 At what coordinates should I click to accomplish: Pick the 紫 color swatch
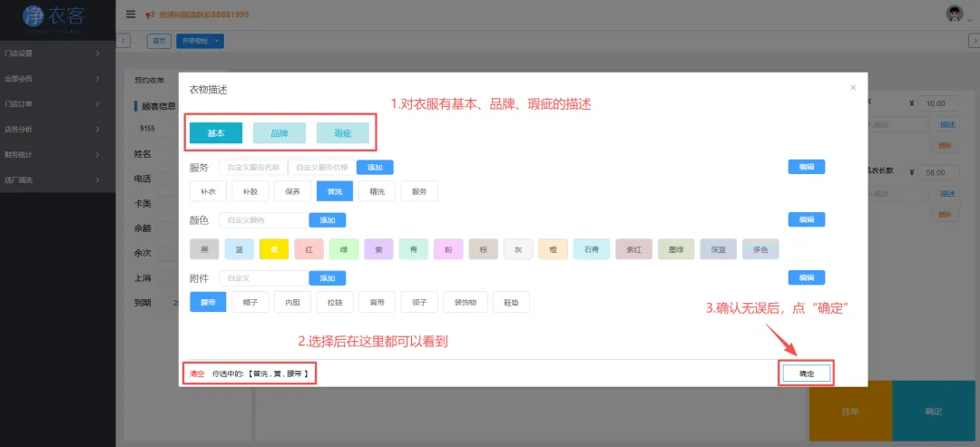click(x=378, y=249)
